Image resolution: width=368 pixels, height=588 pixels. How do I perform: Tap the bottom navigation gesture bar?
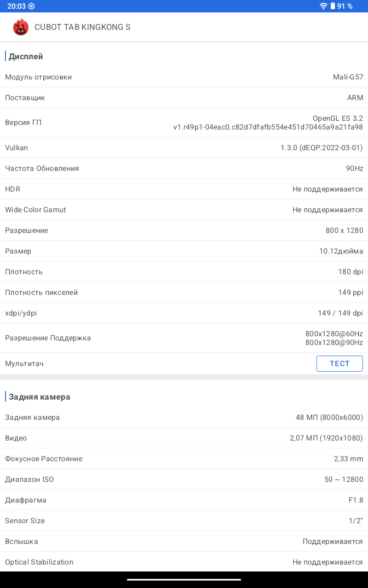[184, 579]
